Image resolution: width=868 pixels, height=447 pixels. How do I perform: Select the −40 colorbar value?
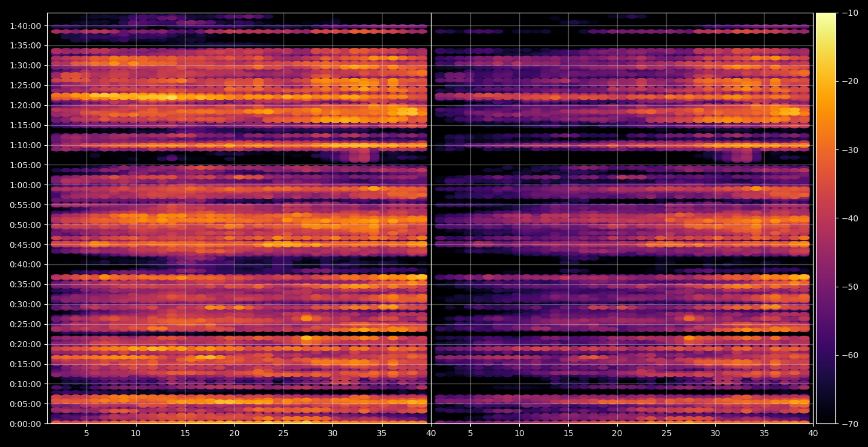(x=849, y=218)
